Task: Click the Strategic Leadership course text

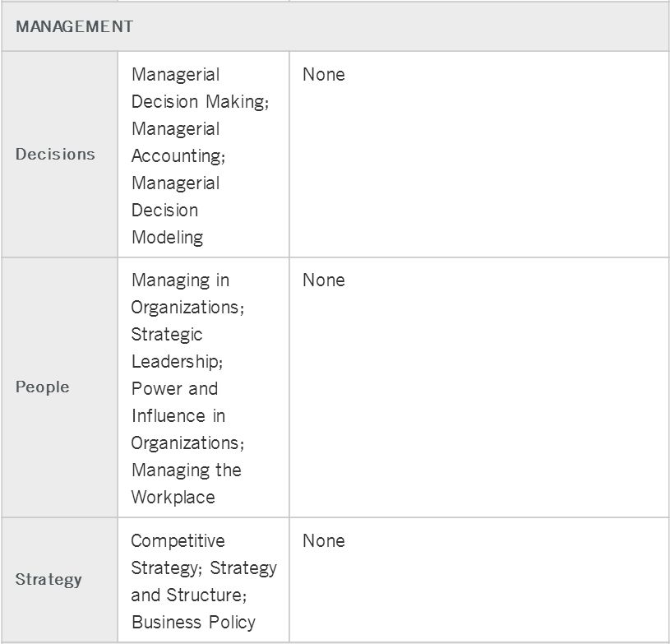Action: [176, 348]
